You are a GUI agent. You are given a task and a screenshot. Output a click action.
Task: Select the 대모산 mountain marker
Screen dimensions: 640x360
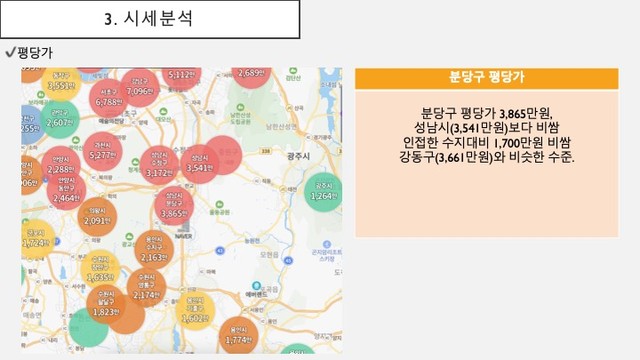163,115
